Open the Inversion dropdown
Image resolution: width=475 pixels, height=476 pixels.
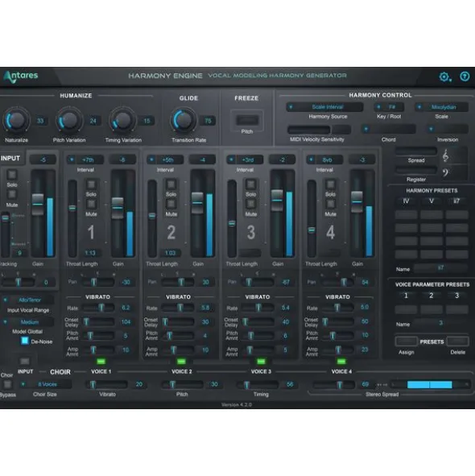(447, 129)
